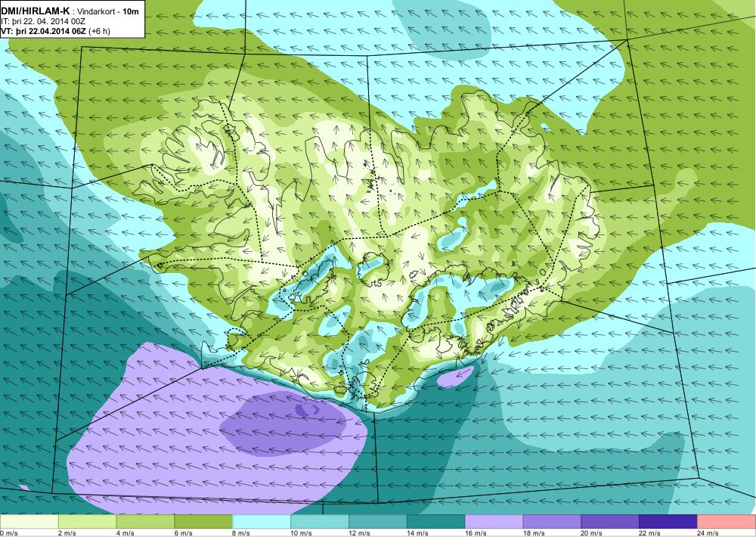Viewport: 756px width, 537px height.
Task: Pick the violet 20–22 m/s legend swatch
Action: [x=610, y=522]
